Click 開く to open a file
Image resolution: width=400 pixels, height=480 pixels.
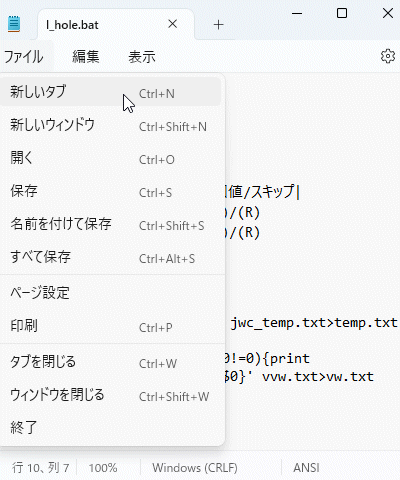pyautogui.click(x=110, y=158)
